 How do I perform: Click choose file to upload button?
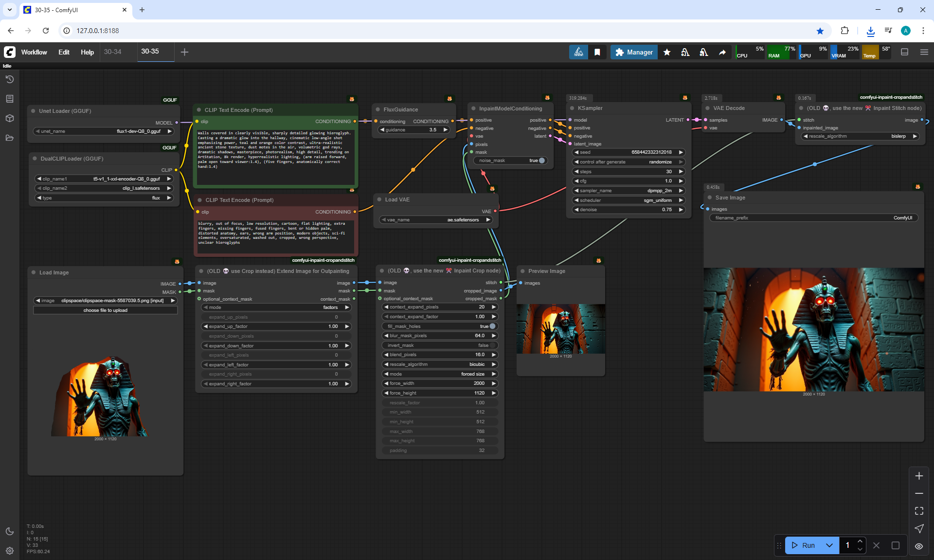click(105, 310)
